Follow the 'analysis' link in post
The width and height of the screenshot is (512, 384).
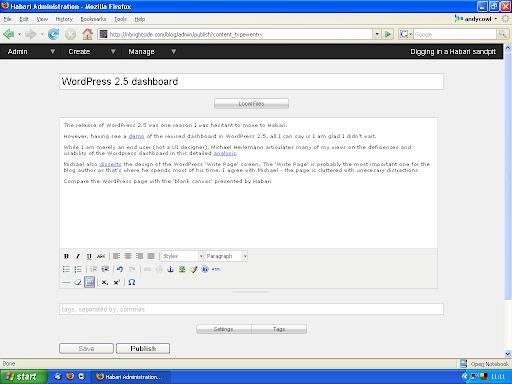225,153
